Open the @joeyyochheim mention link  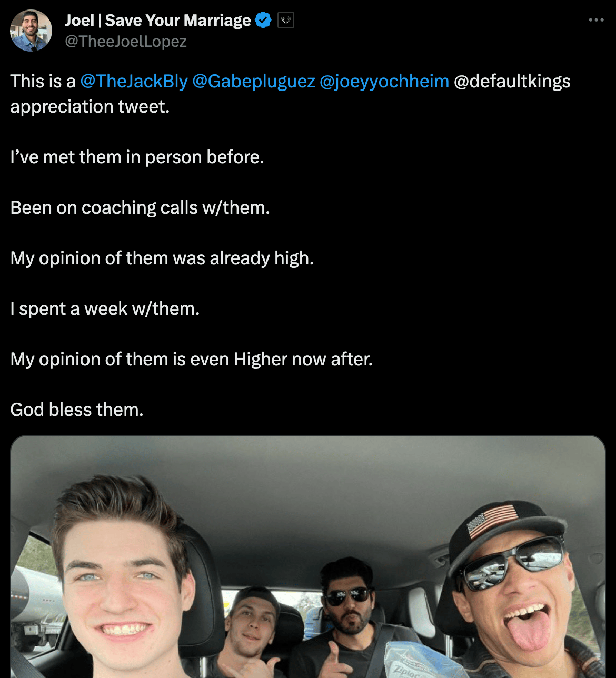[x=384, y=81]
